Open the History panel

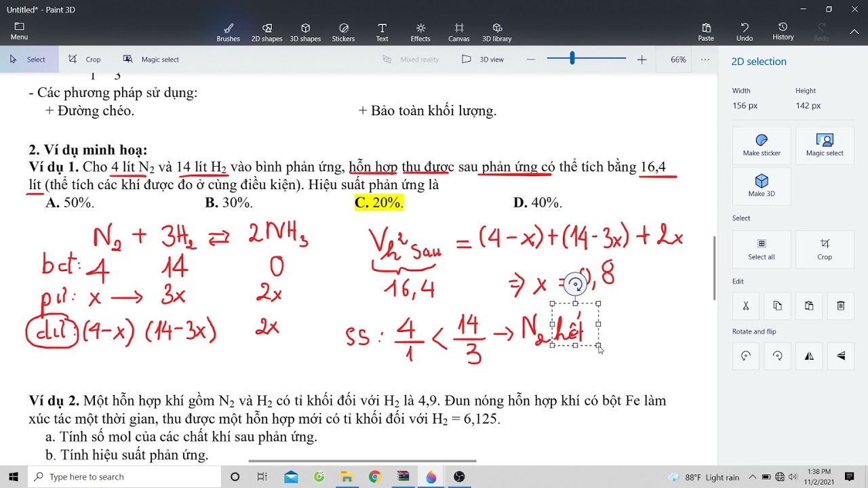click(x=783, y=31)
